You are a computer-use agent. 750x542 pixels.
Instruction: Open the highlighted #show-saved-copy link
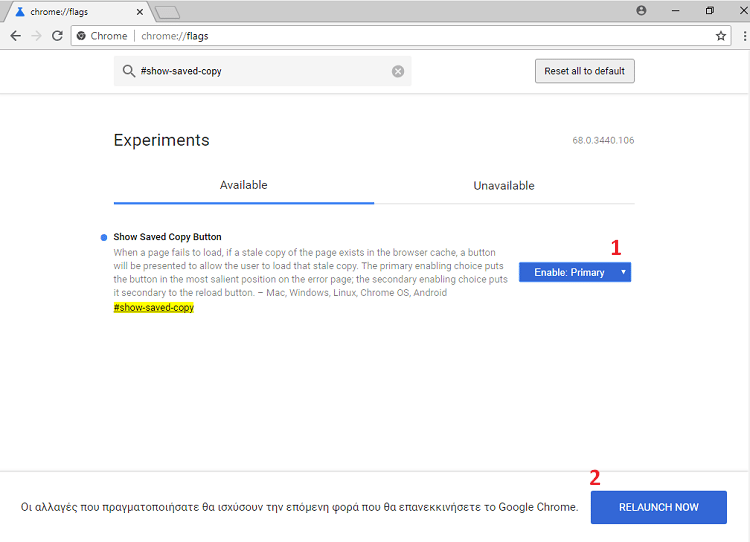(x=154, y=308)
